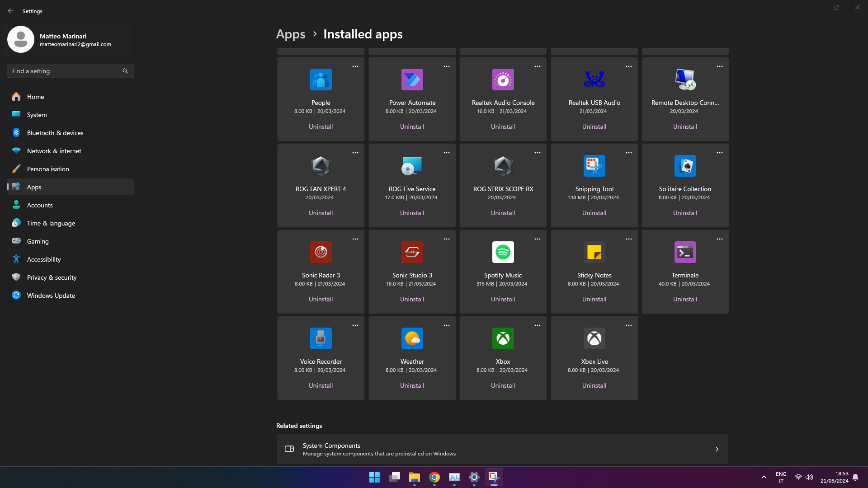The image size is (868, 488).
Task: Click the ROG STRIX SCOPE RX icon
Action: point(503,166)
